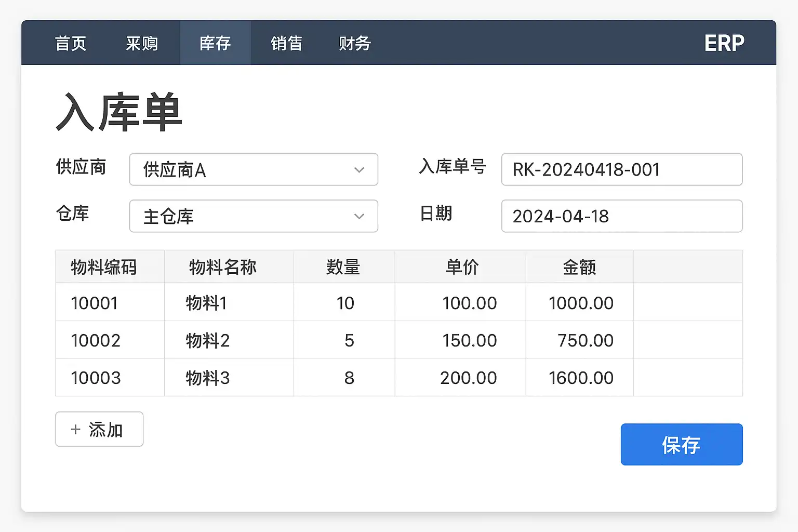This screenshot has width=798, height=532.
Task: Open the 首页 navigation tab
Action: (x=71, y=43)
